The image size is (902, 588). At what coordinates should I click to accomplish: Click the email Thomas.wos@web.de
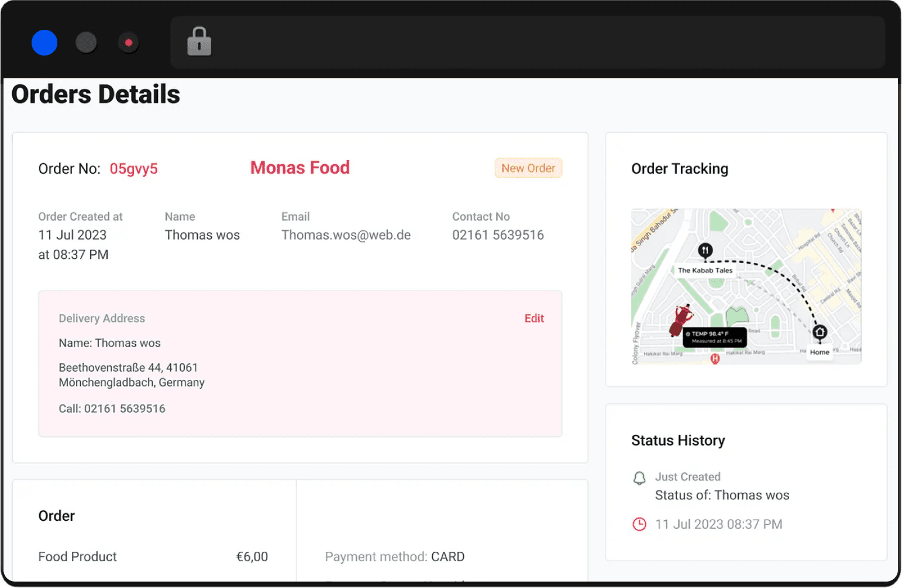(346, 235)
